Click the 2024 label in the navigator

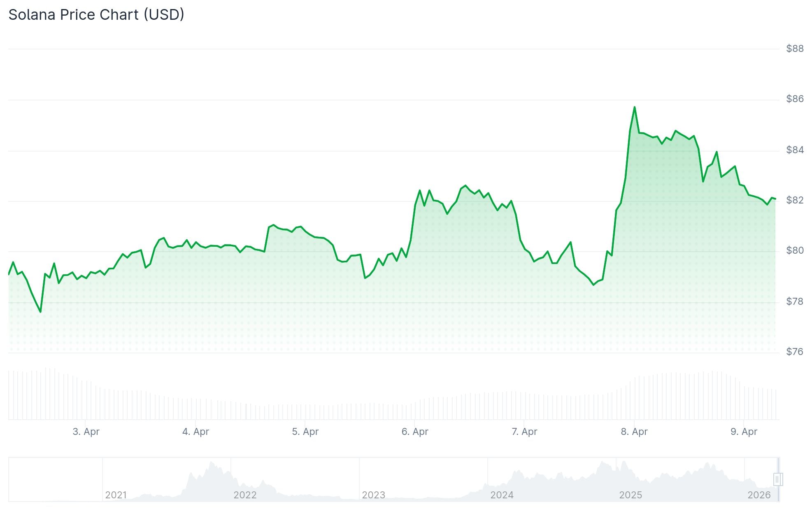502,495
